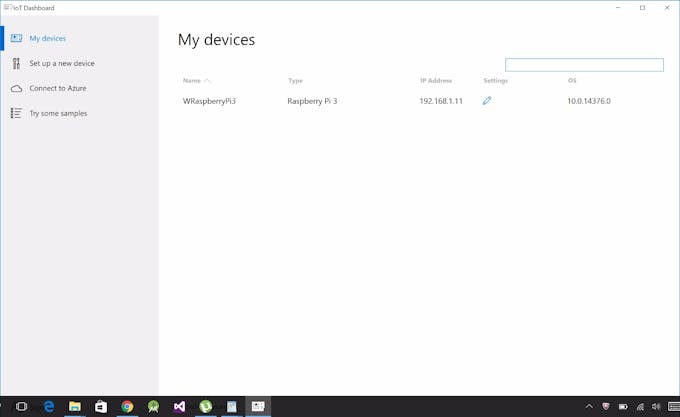This screenshot has height=417, width=680.
Task: Click the IoT Dashboard title bar app icon
Action: (8, 7)
